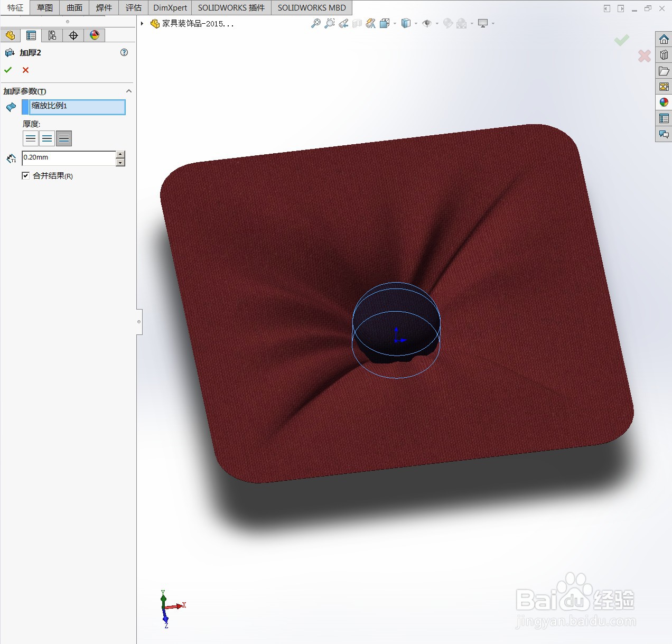Open the View Palette task pane tab

click(x=664, y=87)
